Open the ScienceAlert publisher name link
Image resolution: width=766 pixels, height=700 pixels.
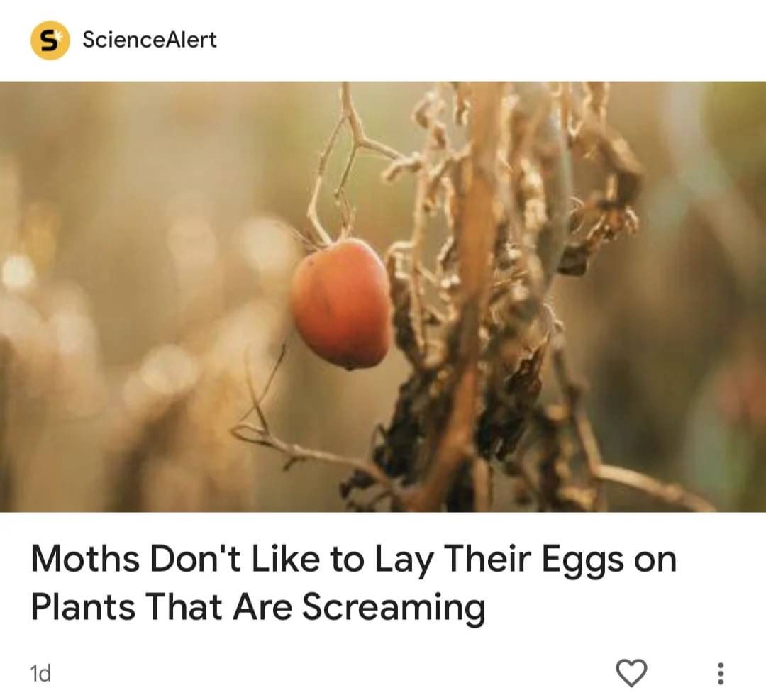coord(150,40)
